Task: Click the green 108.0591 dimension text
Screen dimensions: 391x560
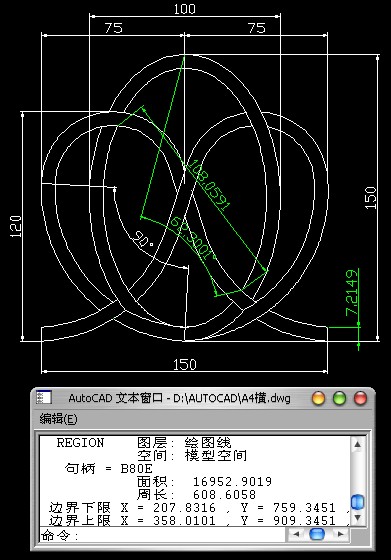Action: click(208, 185)
